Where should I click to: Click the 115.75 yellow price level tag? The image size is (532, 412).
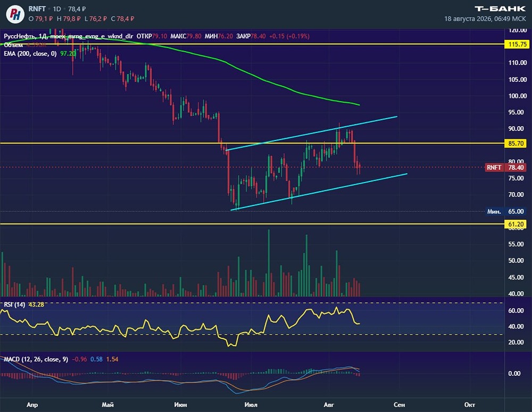click(x=517, y=44)
